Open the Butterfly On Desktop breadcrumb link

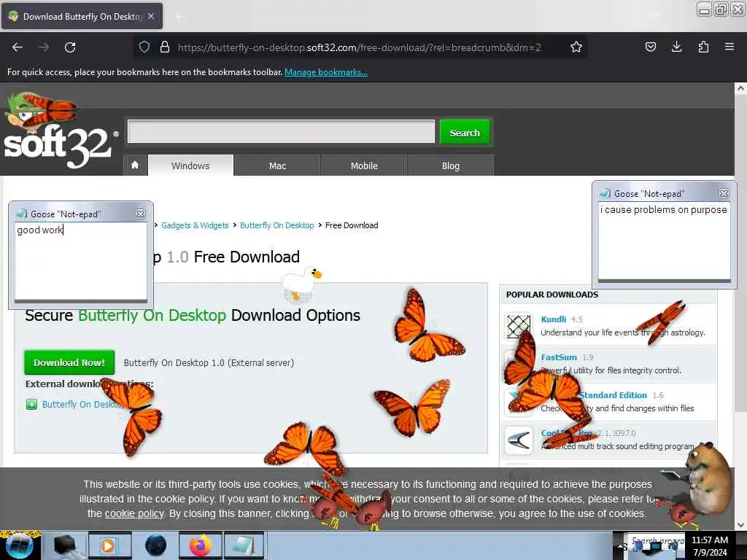(x=276, y=225)
